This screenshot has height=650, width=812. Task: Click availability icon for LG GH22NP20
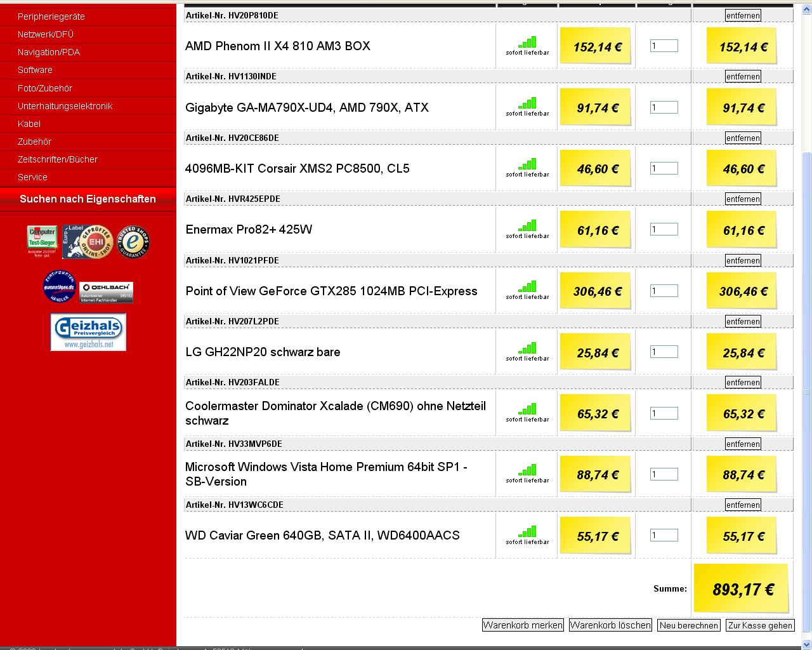[x=527, y=348]
